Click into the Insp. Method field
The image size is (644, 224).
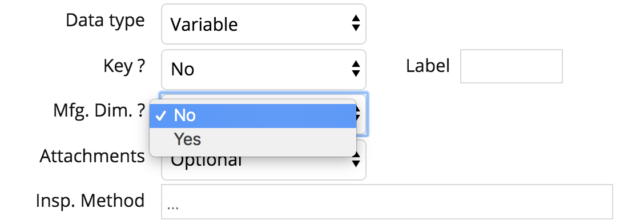click(x=387, y=201)
